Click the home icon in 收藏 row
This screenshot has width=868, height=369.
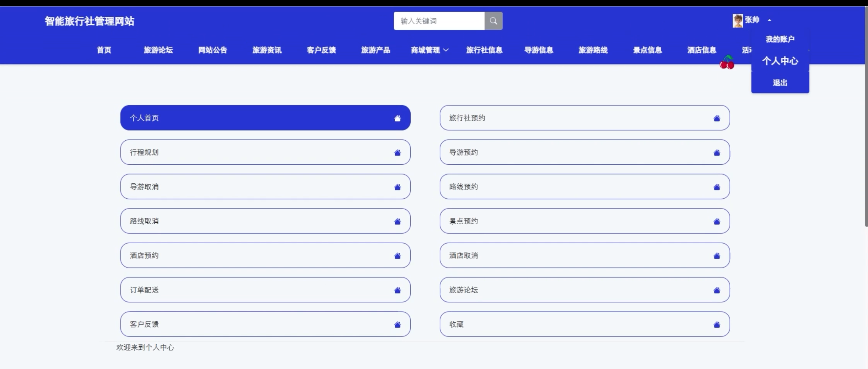[717, 325]
